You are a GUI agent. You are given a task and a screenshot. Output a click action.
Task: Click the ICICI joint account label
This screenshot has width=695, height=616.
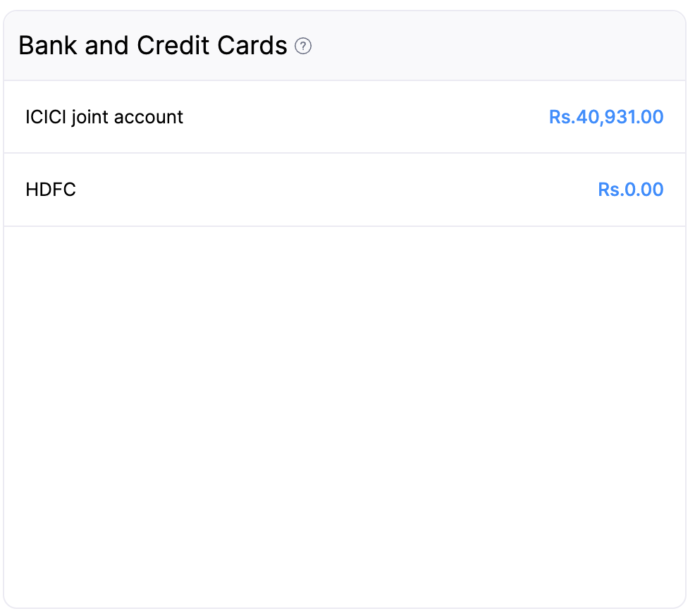pos(104,117)
